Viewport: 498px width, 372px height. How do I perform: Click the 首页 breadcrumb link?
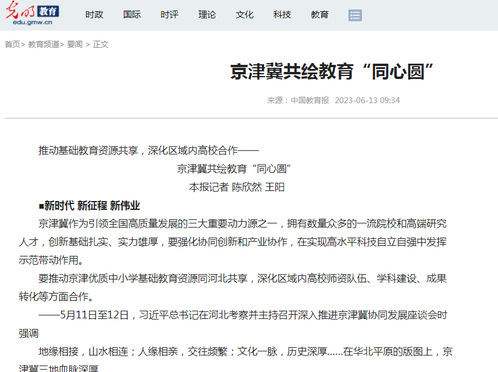coord(12,44)
